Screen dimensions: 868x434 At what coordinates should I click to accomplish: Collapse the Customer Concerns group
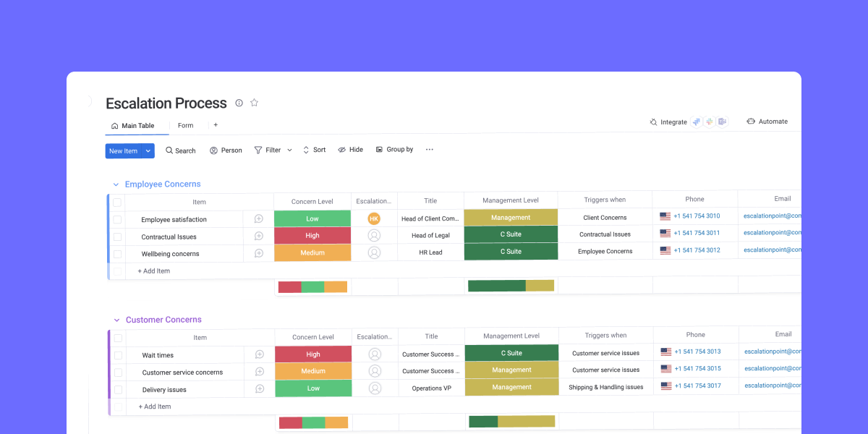pos(116,320)
